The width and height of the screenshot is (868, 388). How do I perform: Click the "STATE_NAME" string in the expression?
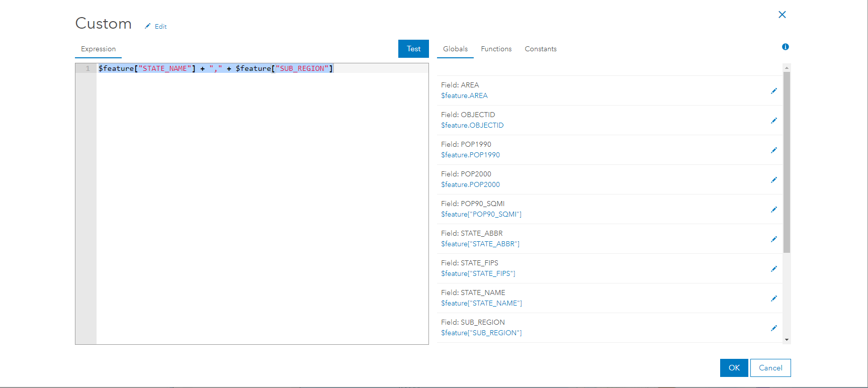165,68
